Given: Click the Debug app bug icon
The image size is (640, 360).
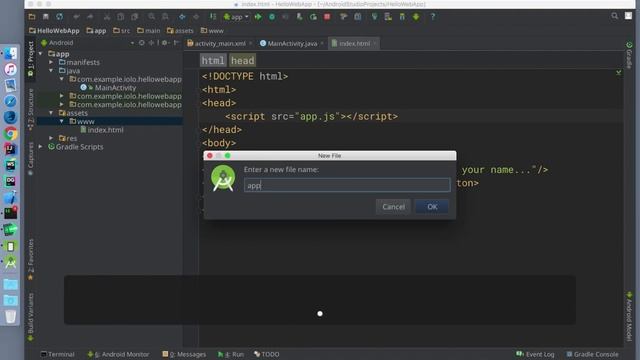Looking at the screenshot, I should (272, 17).
